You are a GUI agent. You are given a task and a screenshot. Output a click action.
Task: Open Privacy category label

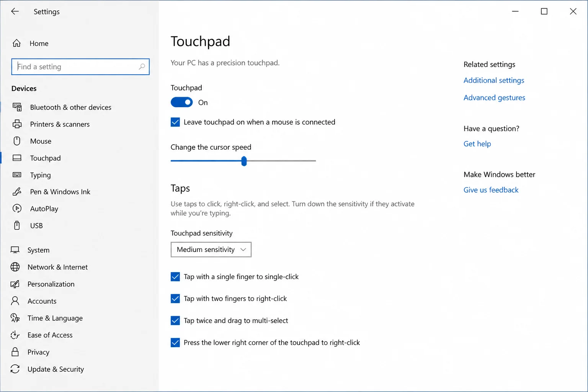pos(38,352)
